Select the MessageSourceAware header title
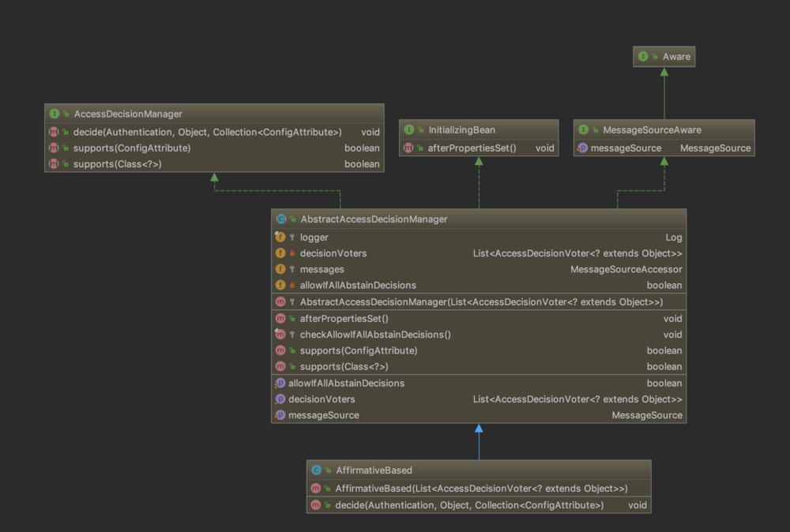The width and height of the screenshot is (790, 532). 652,130
